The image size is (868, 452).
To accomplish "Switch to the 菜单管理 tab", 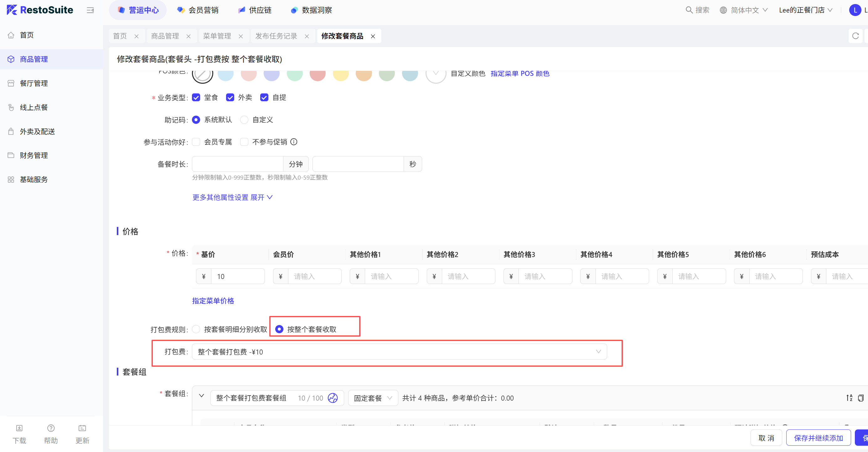I will pyautogui.click(x=217, y=36).
